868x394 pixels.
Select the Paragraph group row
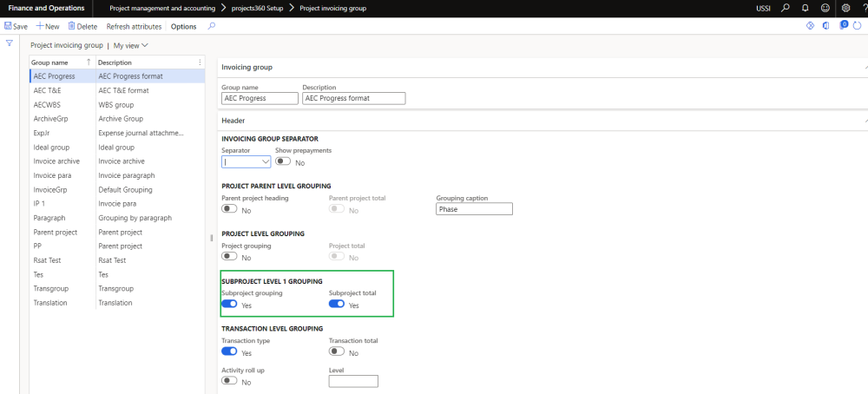117,218
